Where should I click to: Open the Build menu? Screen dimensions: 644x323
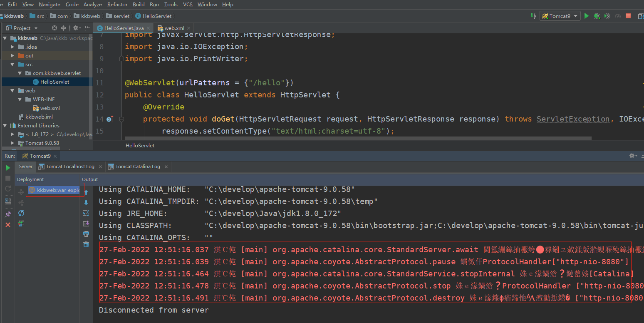click(x=139, y=5)
